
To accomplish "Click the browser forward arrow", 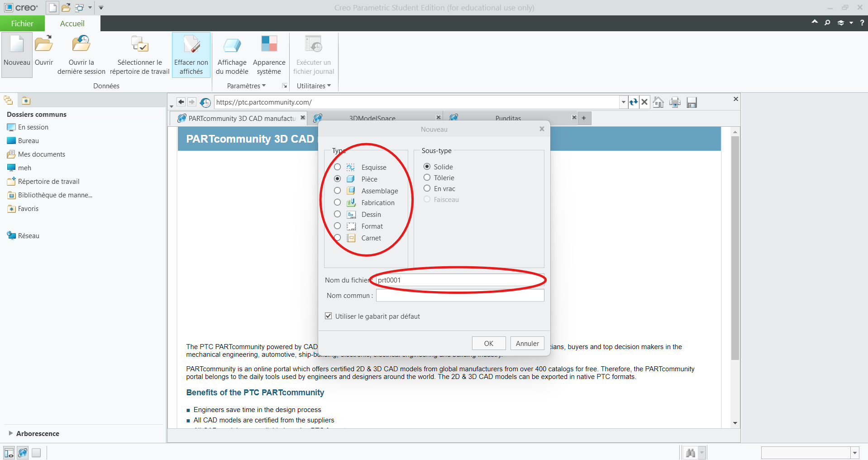I will [x=192, y=102].
